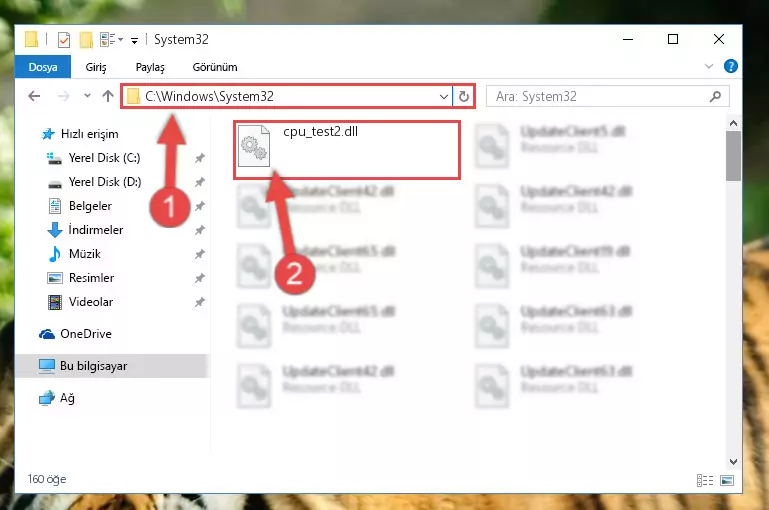Click the vertical scrollbar thumb
The height and width of the screenshot is (510, 769).
point(734,156)
